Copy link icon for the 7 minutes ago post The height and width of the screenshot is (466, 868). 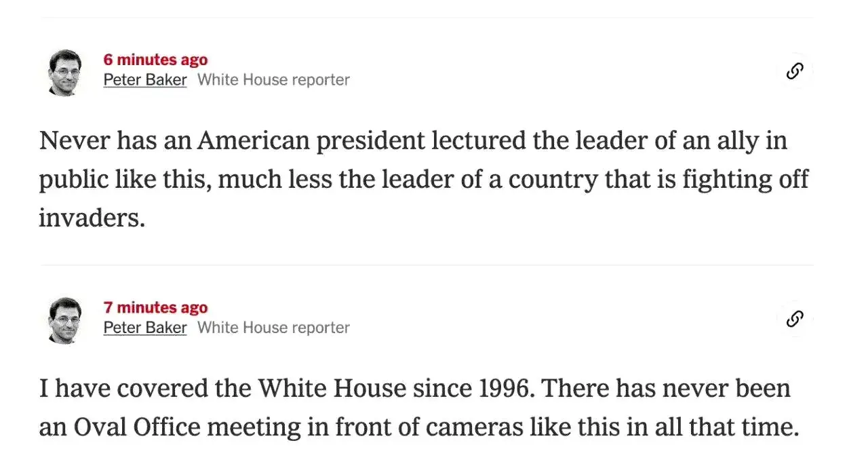tap(795, 318)
